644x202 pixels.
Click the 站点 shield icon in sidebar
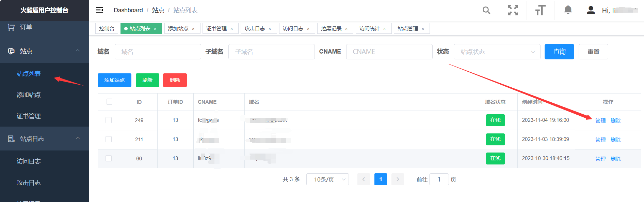(11, 51)
